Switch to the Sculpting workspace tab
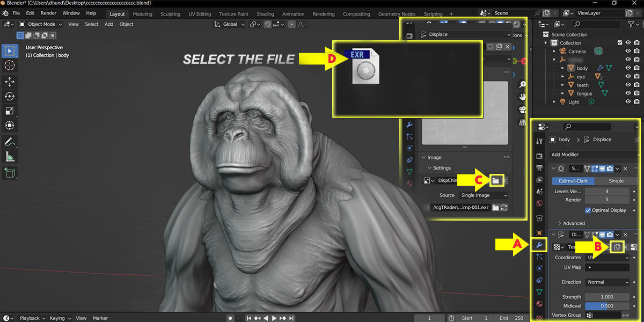 click(x=170, y=14)
